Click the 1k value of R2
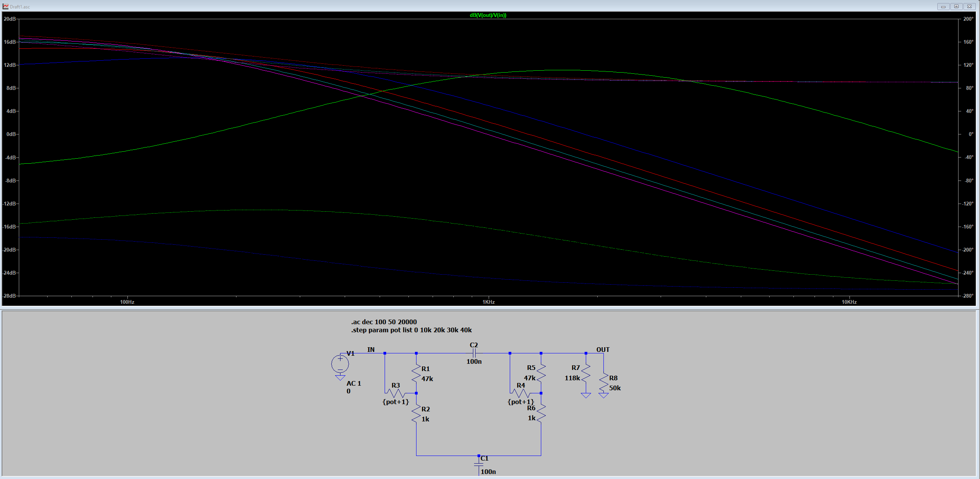 pos(425,419)
